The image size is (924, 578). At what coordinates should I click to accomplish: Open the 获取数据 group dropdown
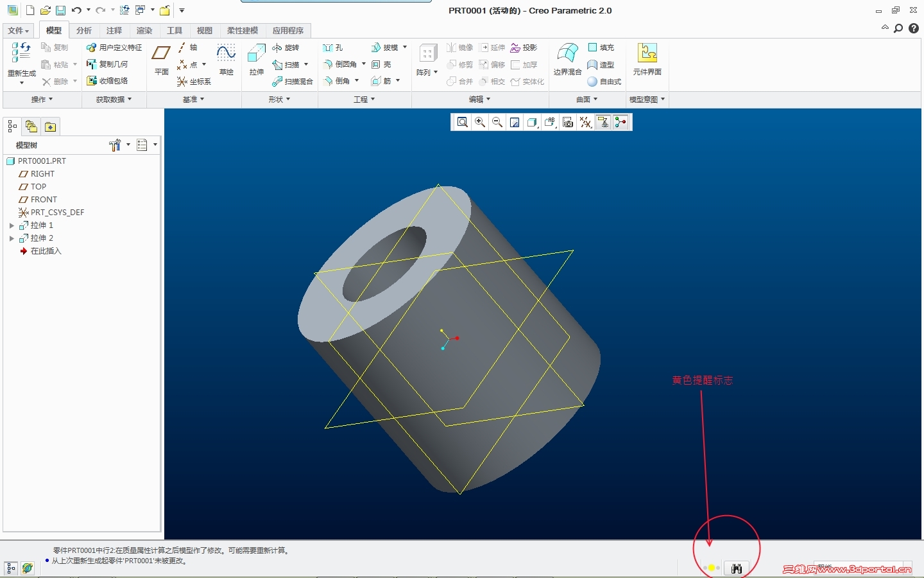[x=114, y=100]
